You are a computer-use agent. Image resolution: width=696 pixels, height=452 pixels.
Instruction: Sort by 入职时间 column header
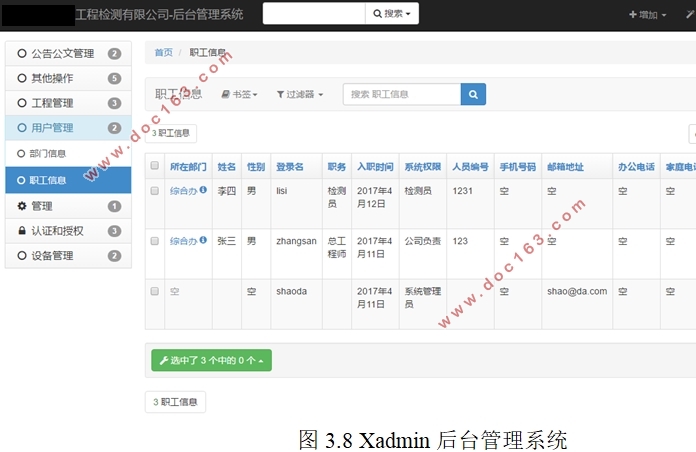click(375, 167)
